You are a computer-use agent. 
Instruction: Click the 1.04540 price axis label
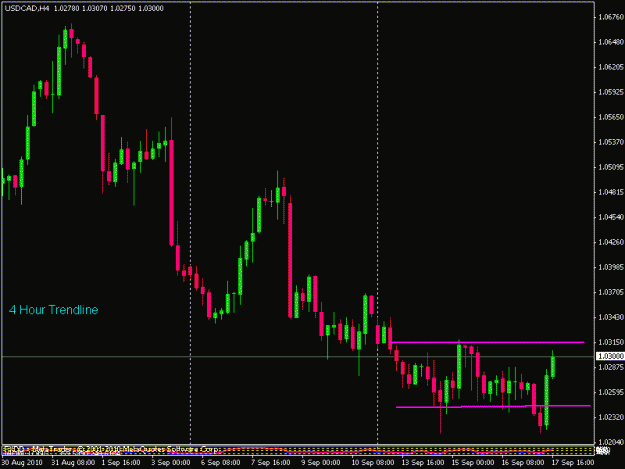click(610, 217)
